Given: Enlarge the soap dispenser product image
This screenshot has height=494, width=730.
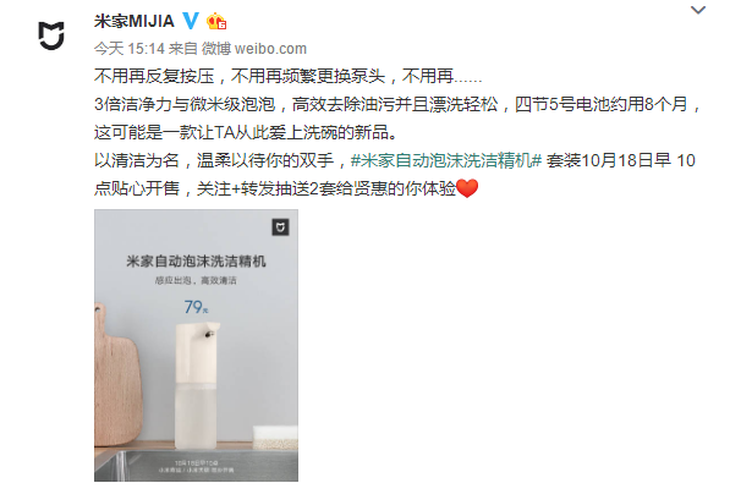Looking at the screenshot, I should (196, 345).
